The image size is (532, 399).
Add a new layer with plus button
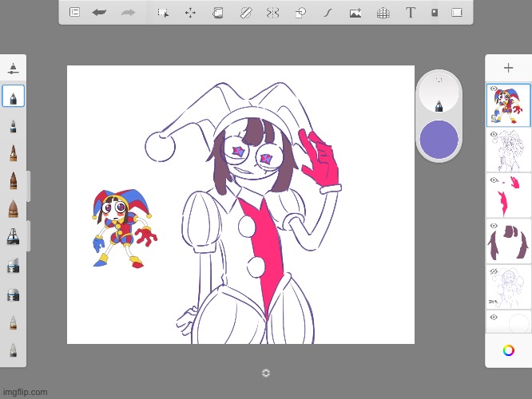point(508,68)
